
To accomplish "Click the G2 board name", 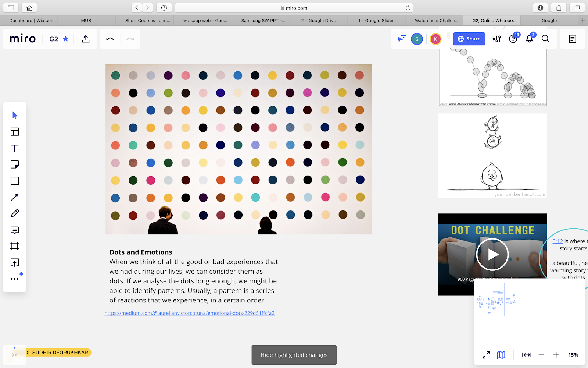I will pyautogui.click(x=54, y=39).
